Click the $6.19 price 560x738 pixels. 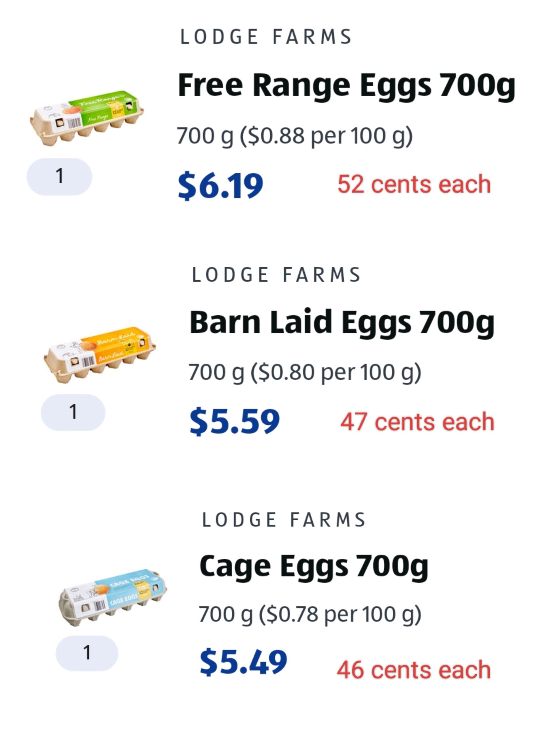click(220, 185)
